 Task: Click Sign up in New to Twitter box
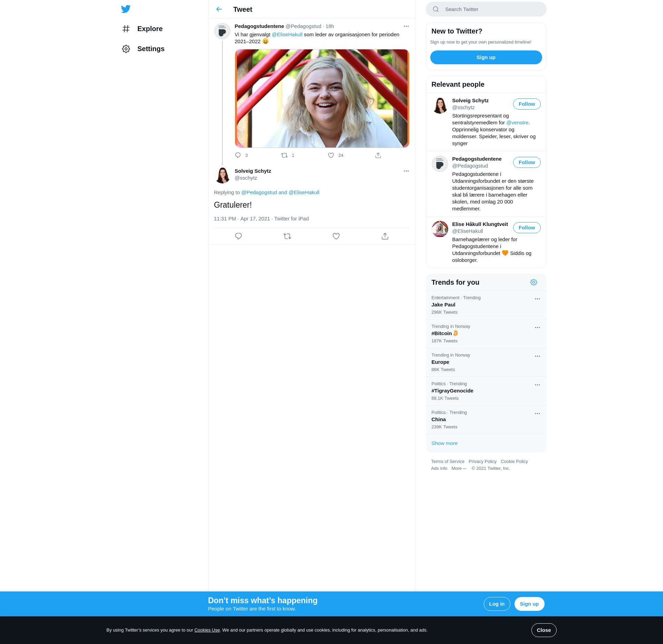coord(486,57)
